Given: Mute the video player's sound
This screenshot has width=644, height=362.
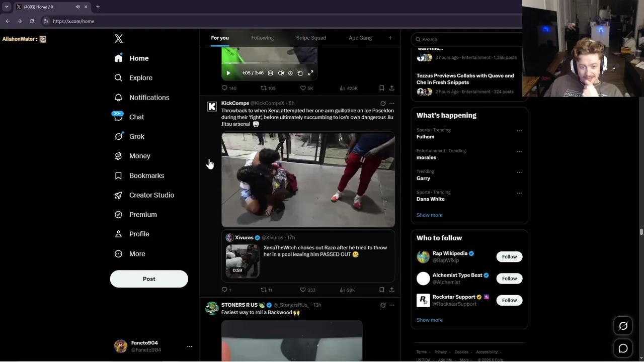Looking at the screenshot, I should [281, 73].
